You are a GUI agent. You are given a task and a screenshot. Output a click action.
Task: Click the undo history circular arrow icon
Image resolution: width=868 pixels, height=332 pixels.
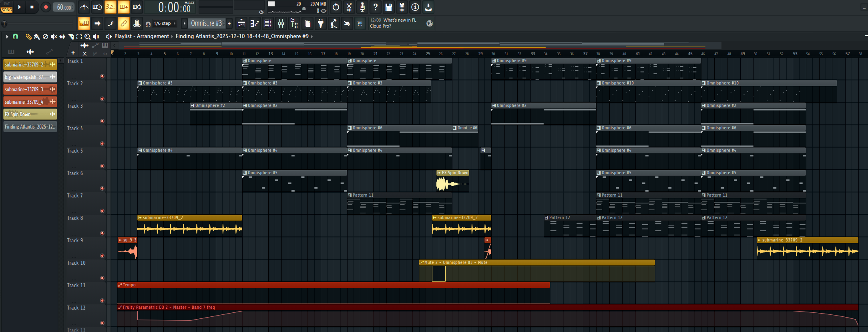336,7
